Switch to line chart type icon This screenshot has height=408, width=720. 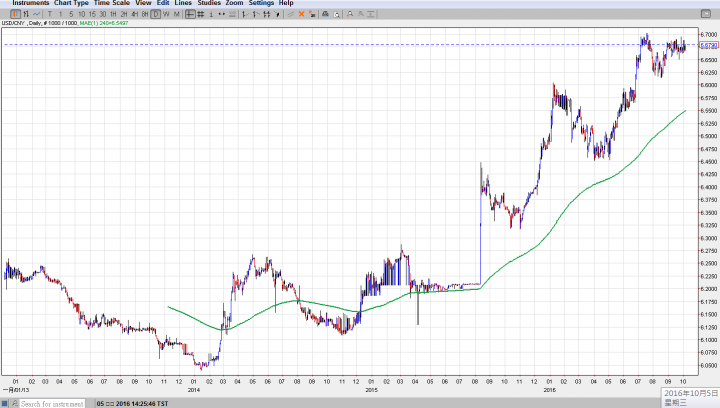[x=37, y=14]
